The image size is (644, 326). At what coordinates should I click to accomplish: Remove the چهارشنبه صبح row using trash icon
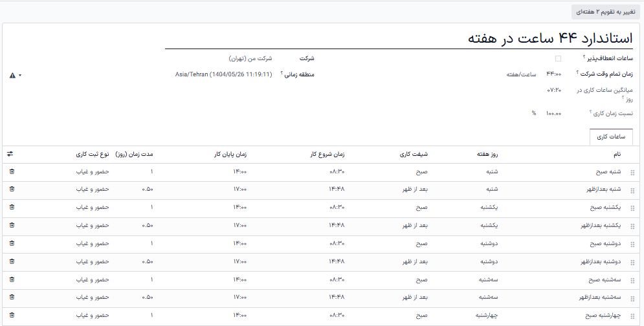pyautogui.click(x=12, y=316)
